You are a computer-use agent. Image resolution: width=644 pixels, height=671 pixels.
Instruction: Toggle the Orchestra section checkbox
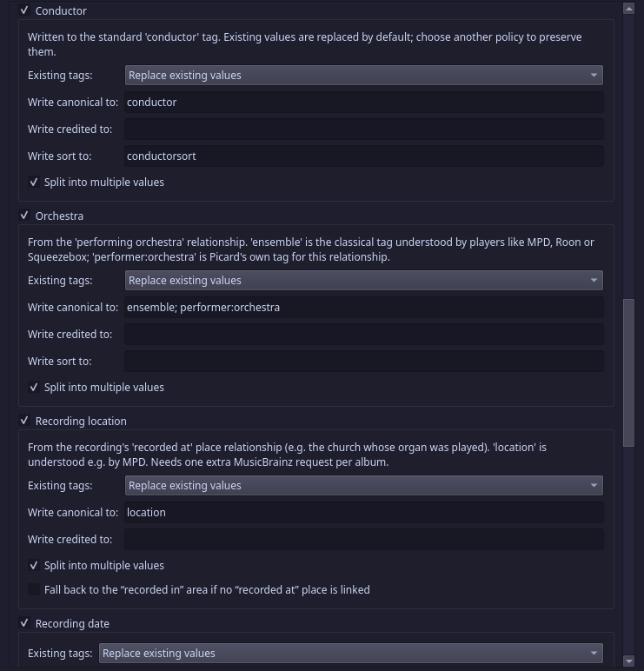[24, 216]
